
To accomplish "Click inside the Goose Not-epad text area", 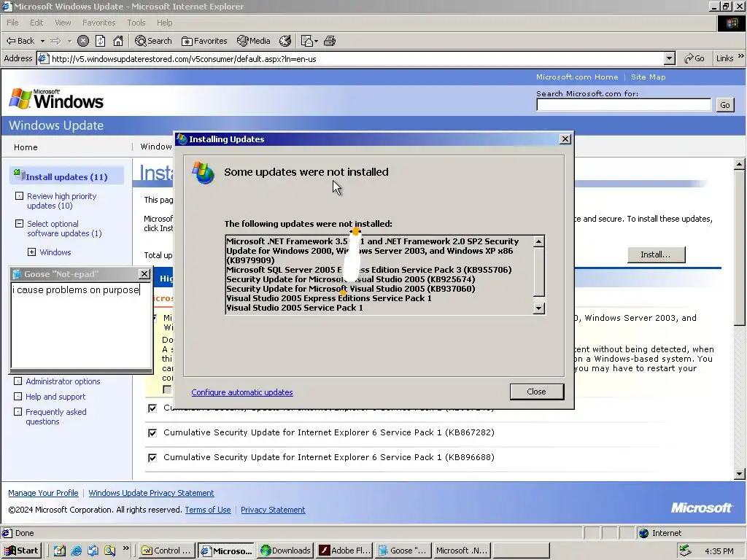I will (81, 325).
